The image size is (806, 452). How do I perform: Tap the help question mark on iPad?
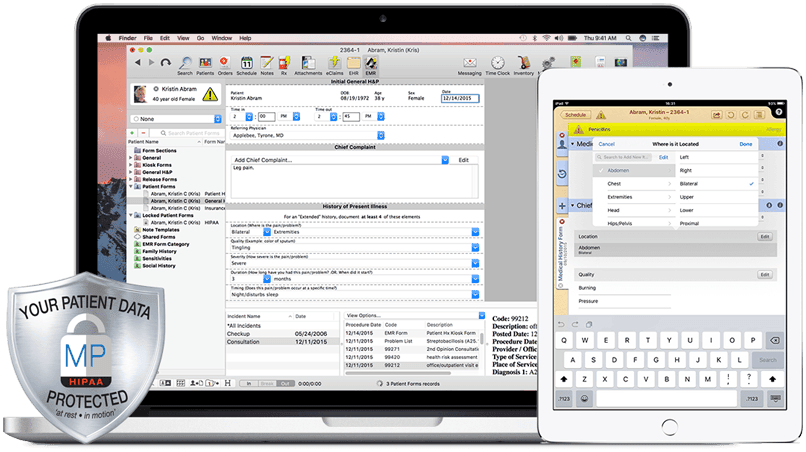tap(779, 112)
